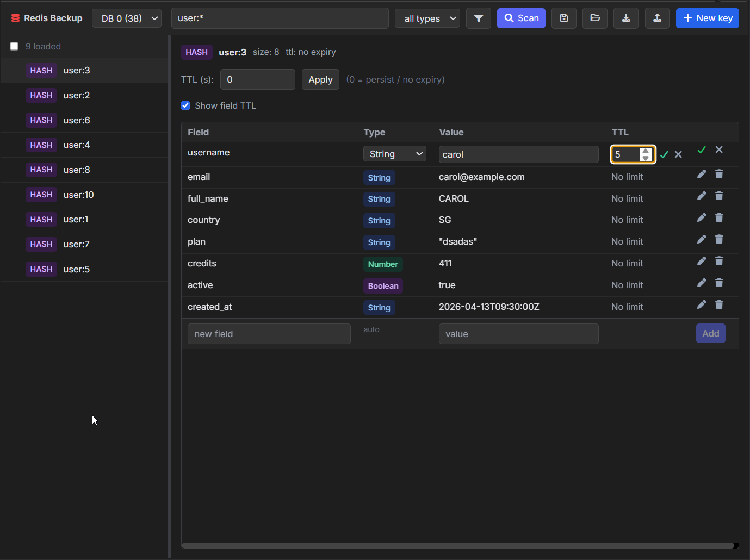Select the user:1 key in the list
Viewport: 750px width, 560px height.
point(84,220)
